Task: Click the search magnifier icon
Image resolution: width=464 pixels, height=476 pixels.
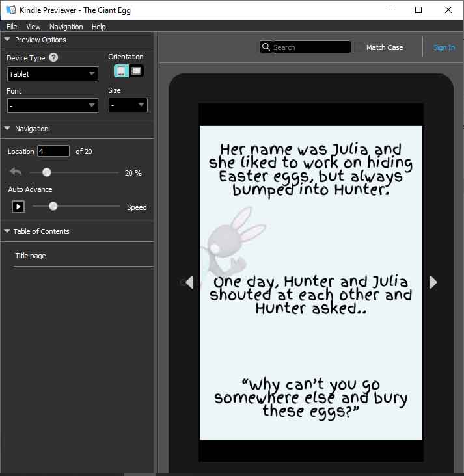Action: tap(266, 47)
